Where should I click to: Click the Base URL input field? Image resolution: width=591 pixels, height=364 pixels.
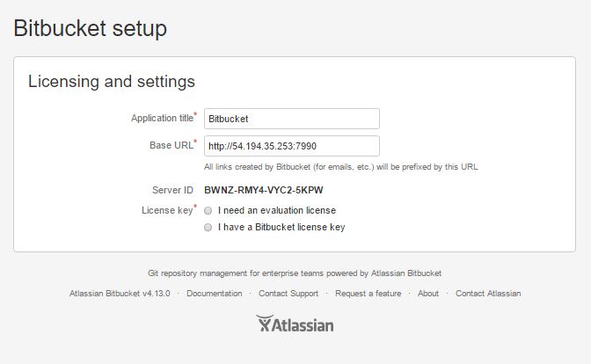point(291,146)
